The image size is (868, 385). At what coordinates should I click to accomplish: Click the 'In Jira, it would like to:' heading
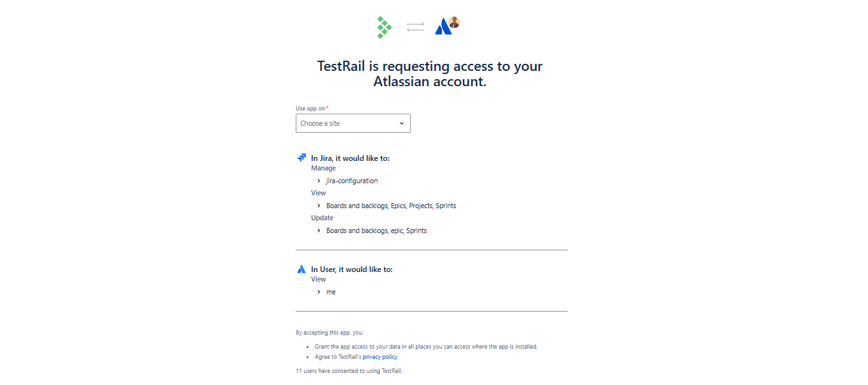[x=350, y=158]
